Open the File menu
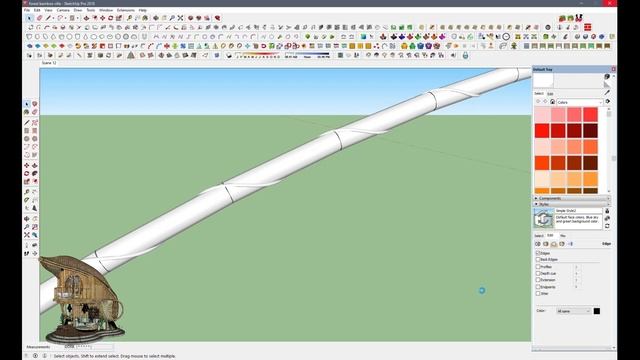The width and height of the screenshot is (640, 360). pos(27,10)
